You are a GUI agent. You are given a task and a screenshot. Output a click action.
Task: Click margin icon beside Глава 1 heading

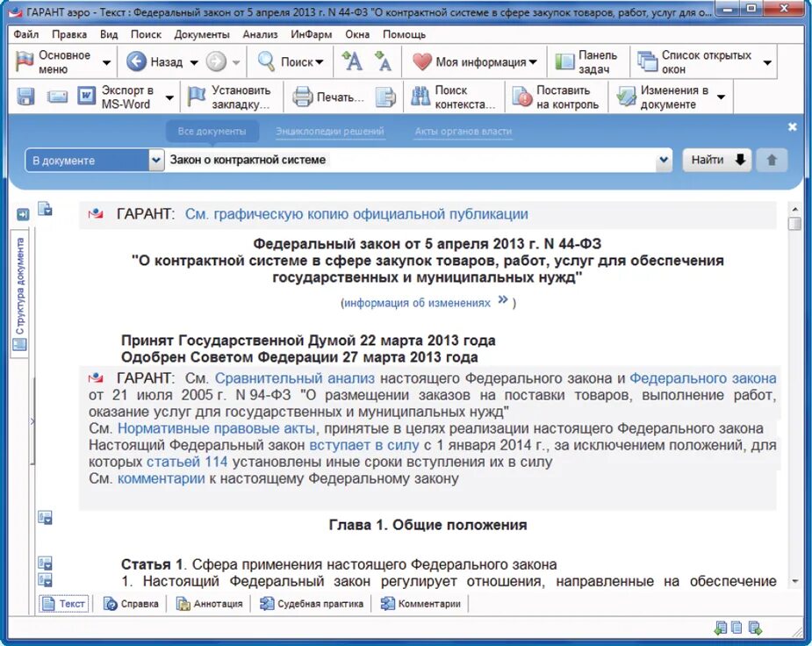(x=45, y=517)
